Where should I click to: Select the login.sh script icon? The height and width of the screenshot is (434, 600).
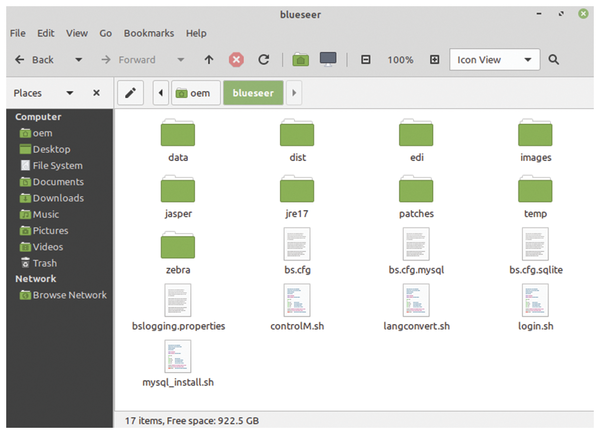click(x=535, y=300)
